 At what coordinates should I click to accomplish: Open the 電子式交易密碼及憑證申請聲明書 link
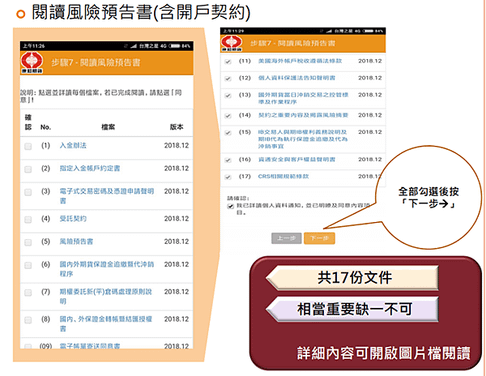(107, 196)
